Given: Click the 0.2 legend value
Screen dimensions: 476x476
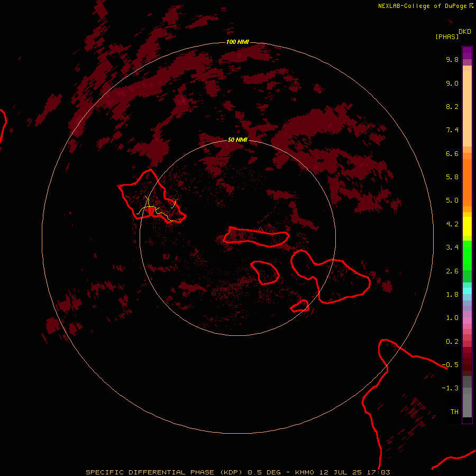Looking at the screenshot, I should pos(452,342).
